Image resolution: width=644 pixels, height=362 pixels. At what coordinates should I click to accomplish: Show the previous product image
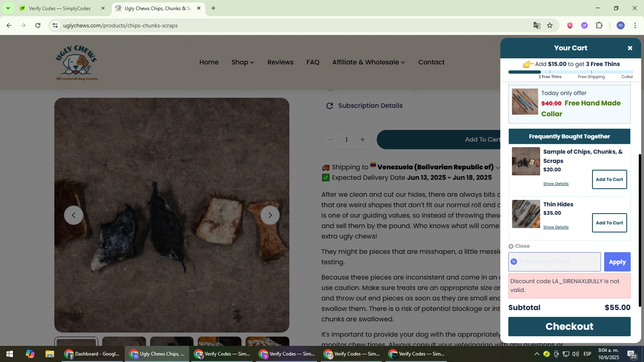(74, 215)
